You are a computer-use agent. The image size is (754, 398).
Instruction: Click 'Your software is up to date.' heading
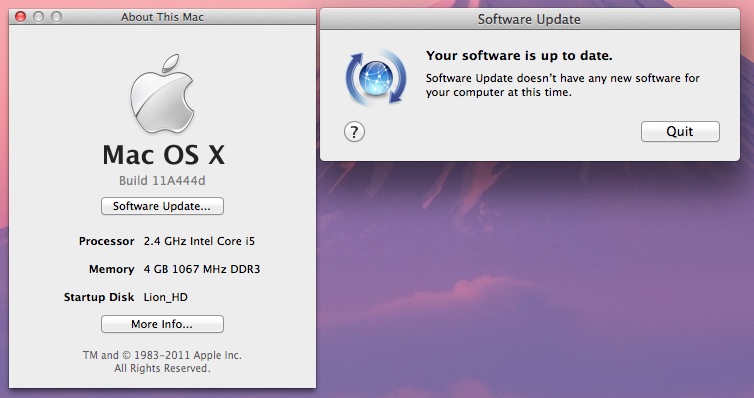(x=519, y=56)
